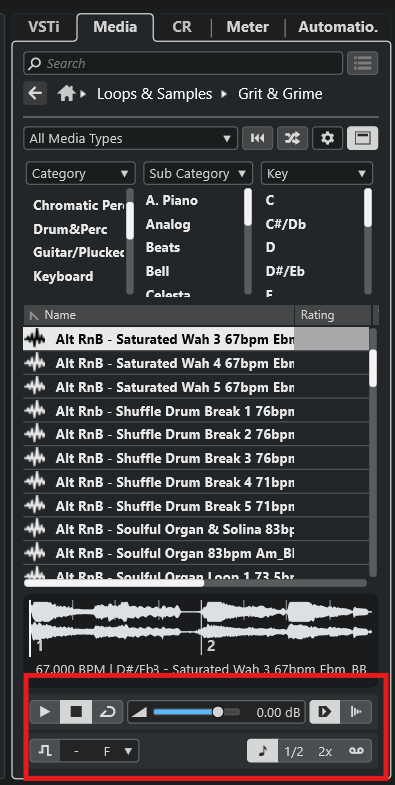Viewport: 395px width, 785px height.
Task: Click the tape mode icon
Action: [x=356, y=751]
